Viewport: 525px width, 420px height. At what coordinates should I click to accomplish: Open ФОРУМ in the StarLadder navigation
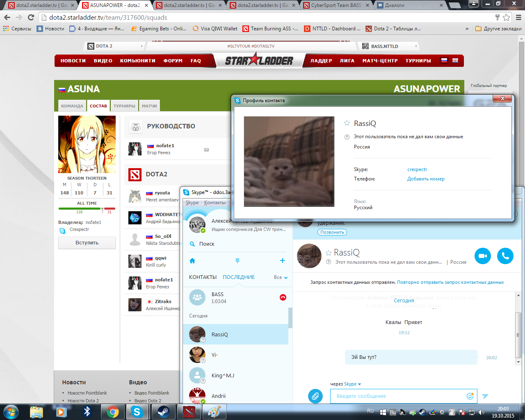coord(173,61)
